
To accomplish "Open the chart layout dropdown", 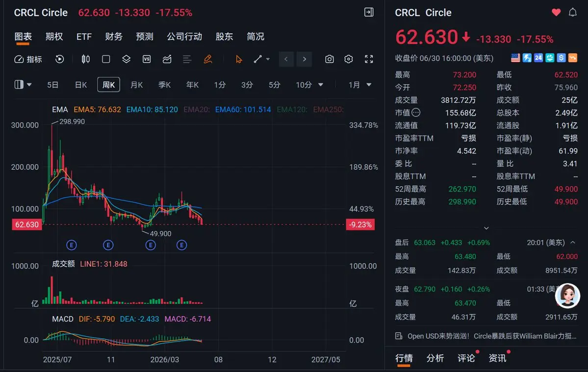I will click(23, 85).
